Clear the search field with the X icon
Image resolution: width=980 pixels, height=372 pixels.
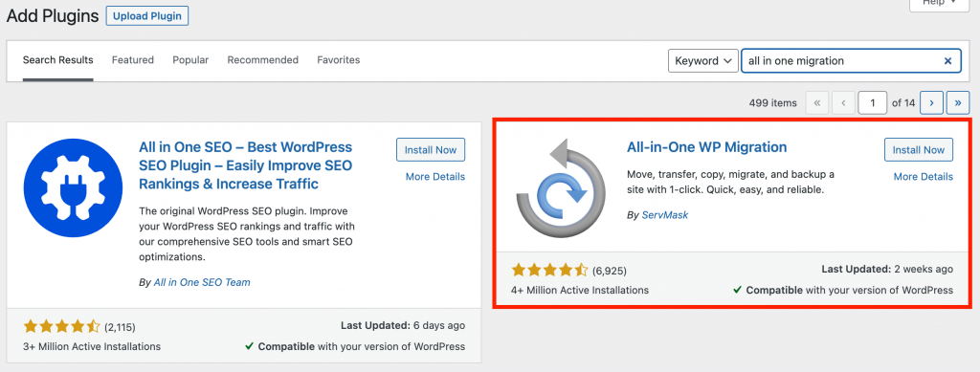pos(947,60)
